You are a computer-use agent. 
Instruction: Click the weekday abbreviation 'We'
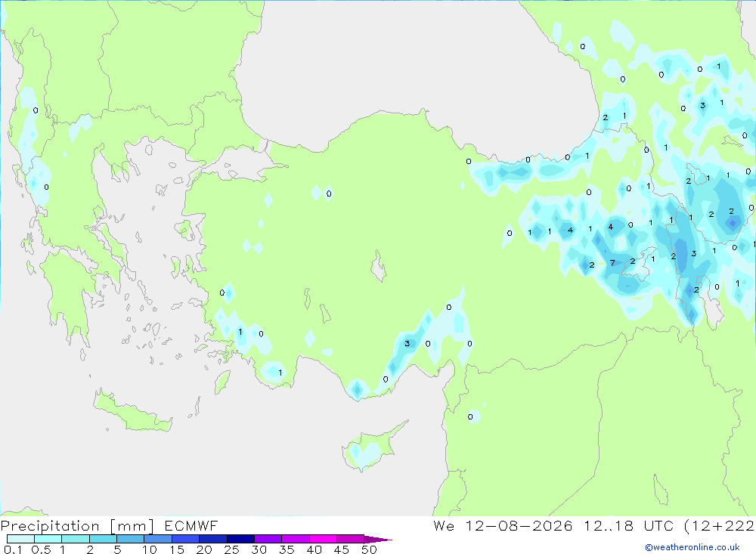[x=444, y=525]
